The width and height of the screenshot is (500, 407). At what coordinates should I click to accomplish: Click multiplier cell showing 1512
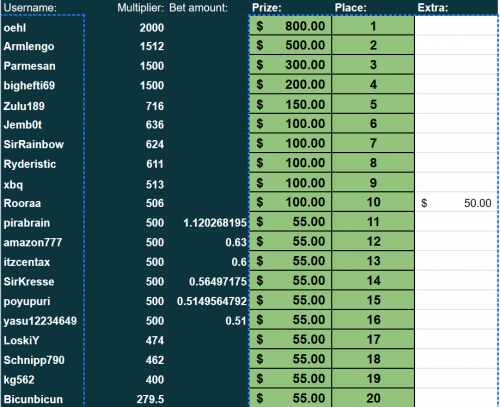pyautogui.click(x=125, y=46)
